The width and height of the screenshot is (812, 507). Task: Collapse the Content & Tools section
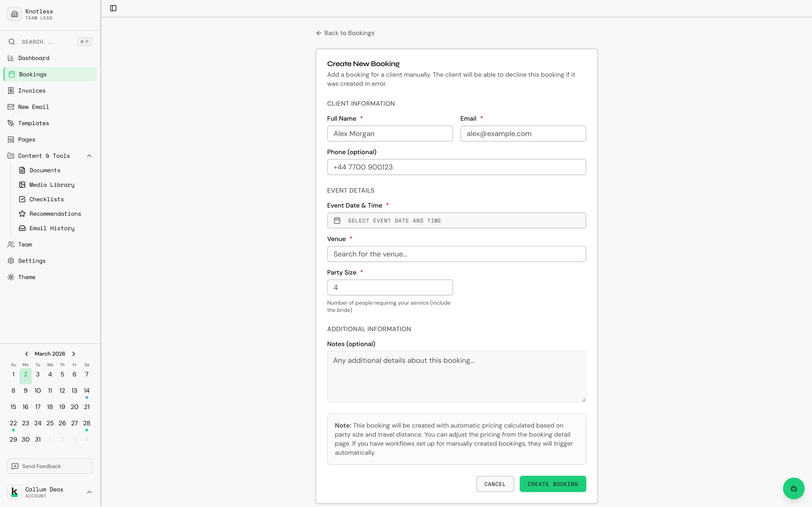89,155
